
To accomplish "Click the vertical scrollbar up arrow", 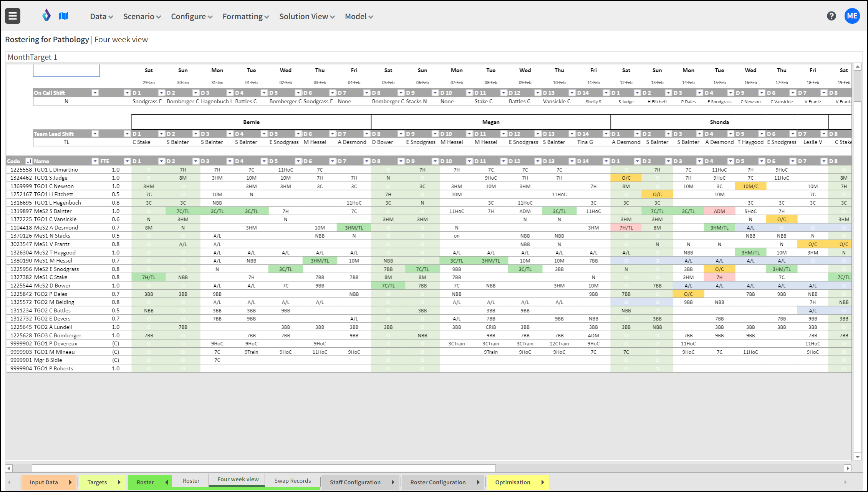I will 858,67.
